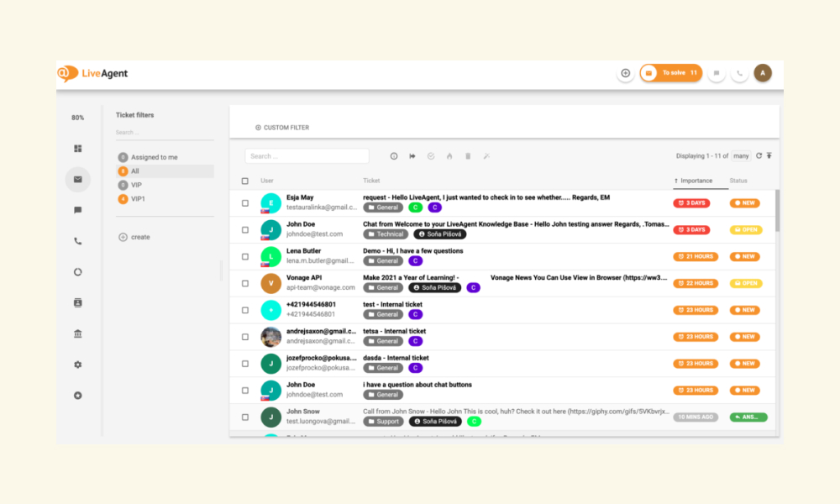This screenshot has width=840, height=504.
Task: Select the 'All' ticket filter
Action: click(165, 171)
